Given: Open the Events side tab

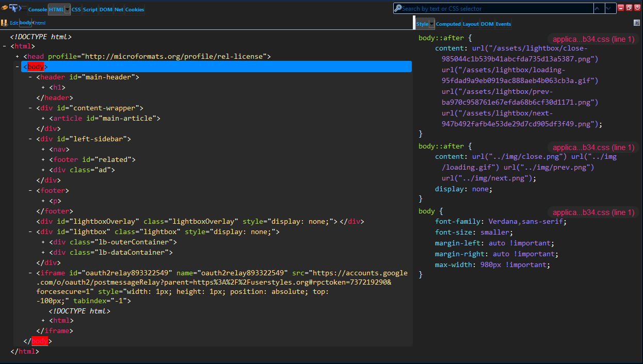Looking at the screenshot, I should pyautogui.click(x=503, y=24).
